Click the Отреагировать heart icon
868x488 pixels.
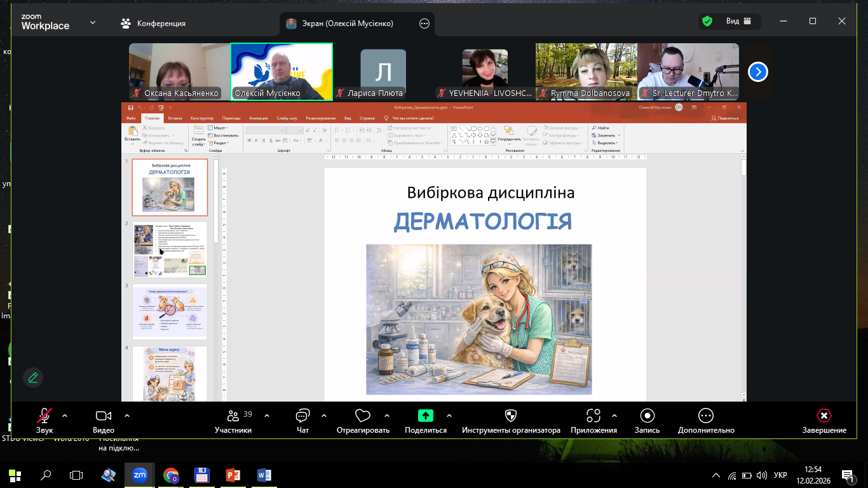coord(363,416)
